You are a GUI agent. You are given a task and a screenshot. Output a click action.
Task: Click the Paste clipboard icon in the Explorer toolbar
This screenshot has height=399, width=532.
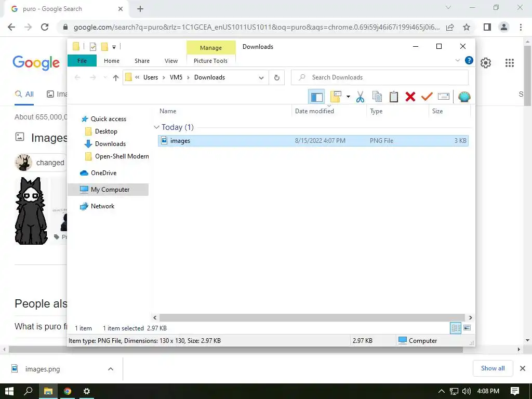tap(394, 97)
